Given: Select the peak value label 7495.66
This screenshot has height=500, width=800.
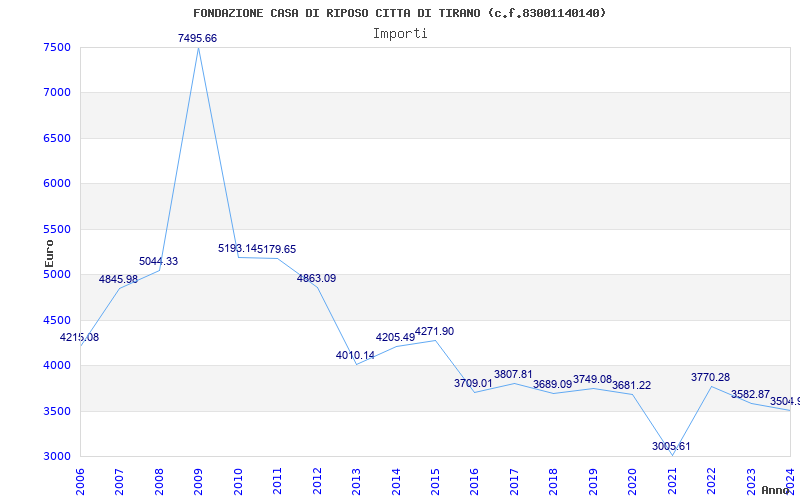Looking at the screenshot, I should (197, 38).
